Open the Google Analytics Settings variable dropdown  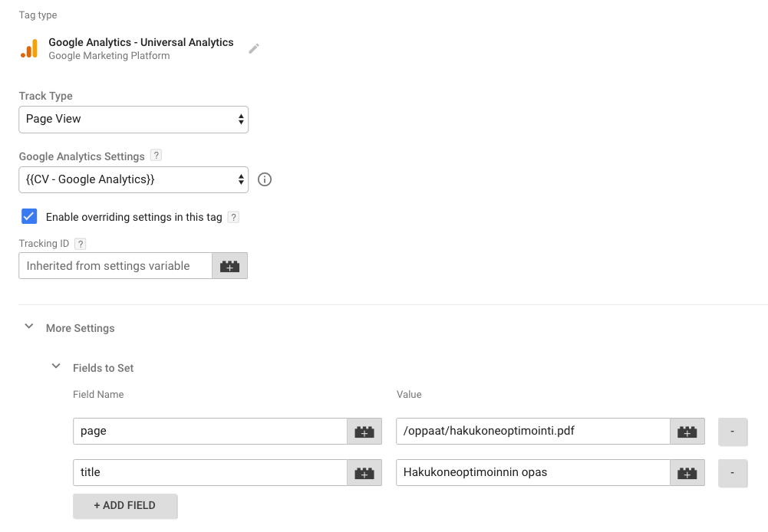133,179
